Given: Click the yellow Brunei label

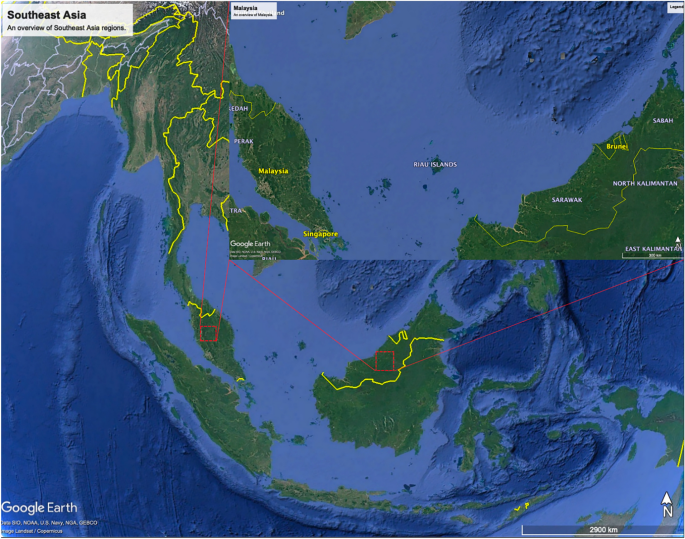Looking at the screenshot, I should coord(616,146).
